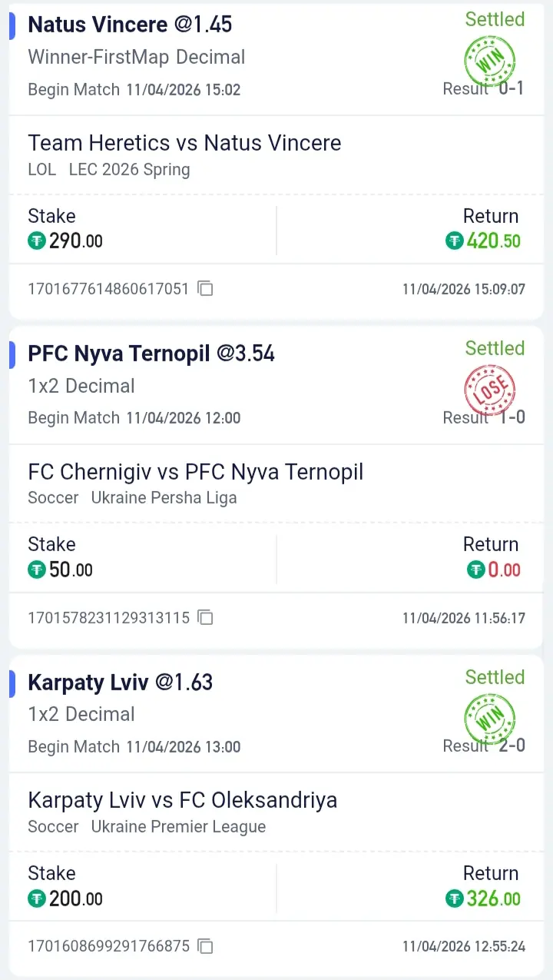Screen dimensions: 553x980
Task: Select Karpaty Lviv @1.63 bet title
Action: [x=120, y=682]
